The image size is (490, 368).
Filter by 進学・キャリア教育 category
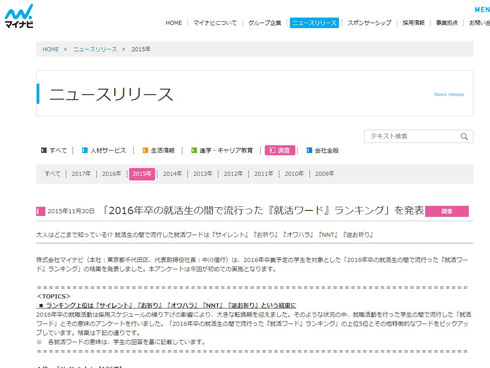(x=222, y=150)
